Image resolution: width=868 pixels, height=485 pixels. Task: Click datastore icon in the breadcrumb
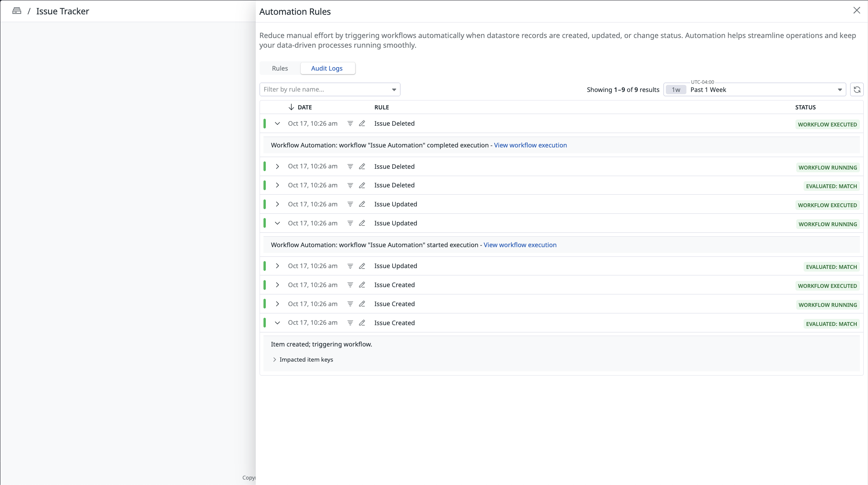point(17,11)
